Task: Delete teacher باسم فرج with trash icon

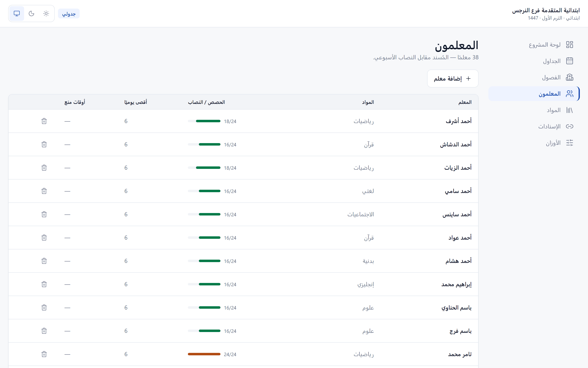Action: (x=44, y=331)
